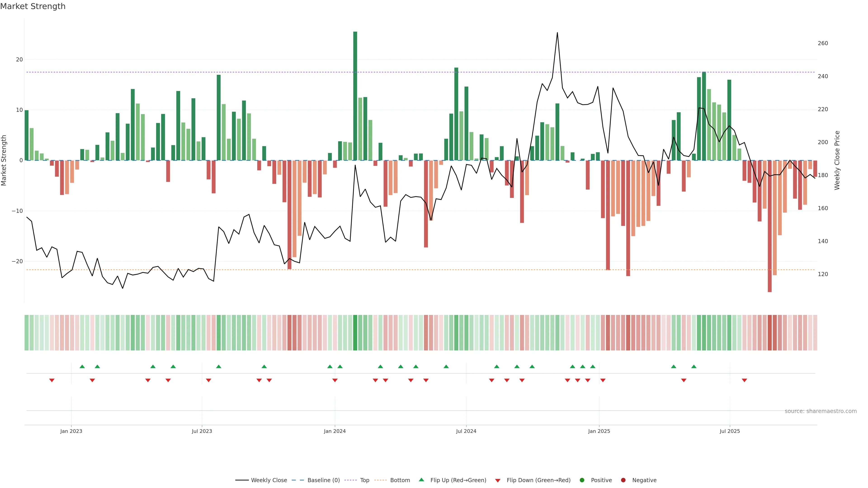
Task: Click the first red flip down marker
Action: (52, 380)
